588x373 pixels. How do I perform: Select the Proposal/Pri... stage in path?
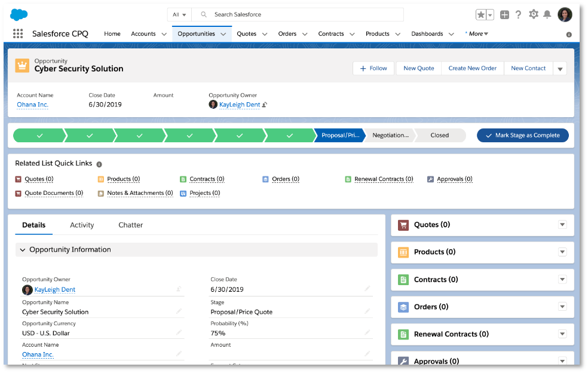pos(340,136)
